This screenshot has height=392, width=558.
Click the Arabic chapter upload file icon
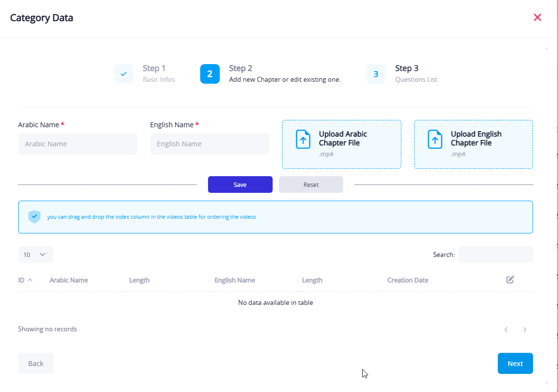(303, 139)
